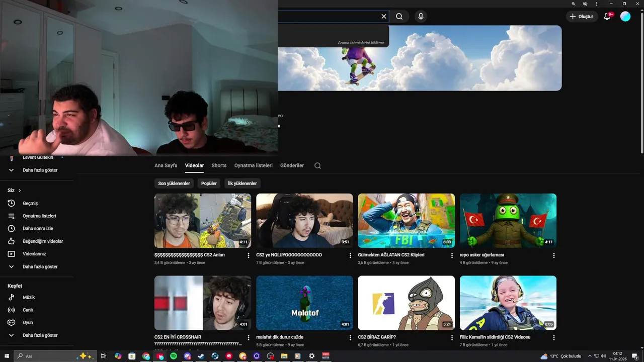The image size is (644, 362).
Task: Open options menu for malafat dik durur
Action: coord(350,338)
